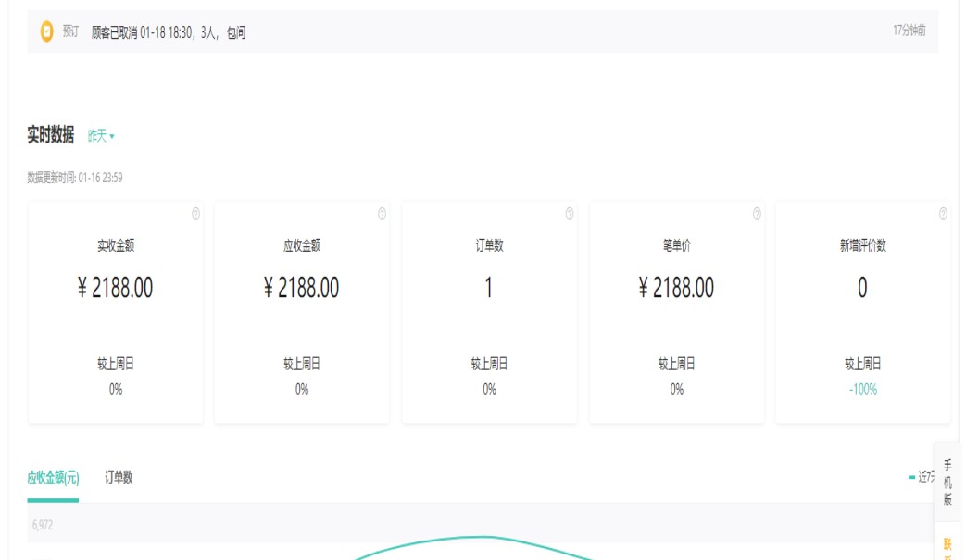Click the 17分钟前 notification timestamp
The image size is (966, 560).
909,31
